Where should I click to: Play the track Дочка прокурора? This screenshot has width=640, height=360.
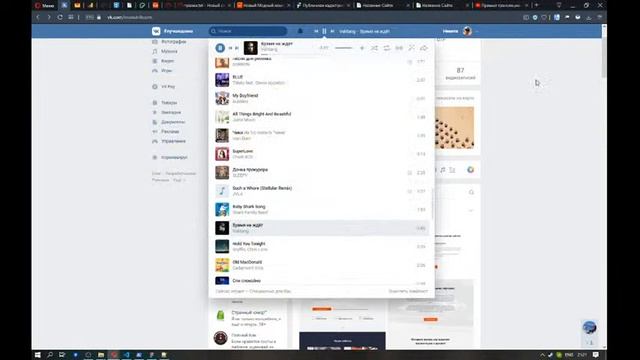click(x=321, y=172)
